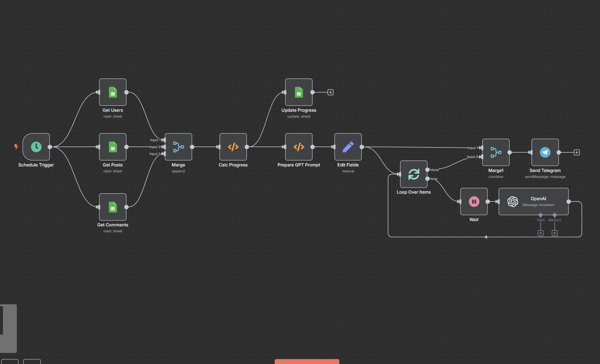Add a node after Update Progress
Viewport: 600px width, 364px height.
pyautogui.click(x=331, y=92)
